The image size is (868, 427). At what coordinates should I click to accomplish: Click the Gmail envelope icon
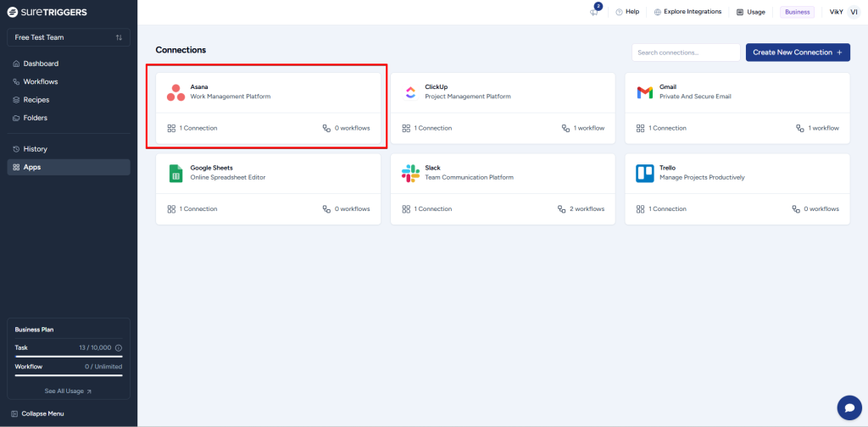coord(645,92)
